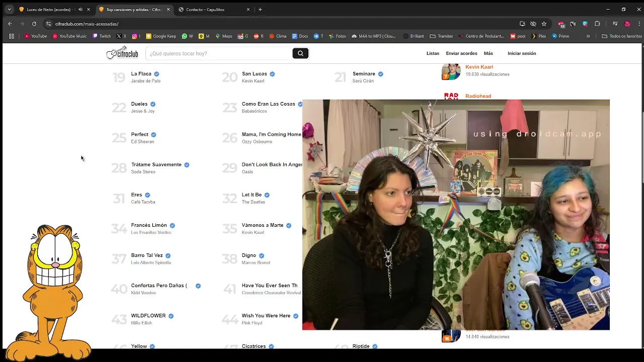Click the address bar URL
The height and width of the screenshot is (362, 644).
click(x=87, y=24)
